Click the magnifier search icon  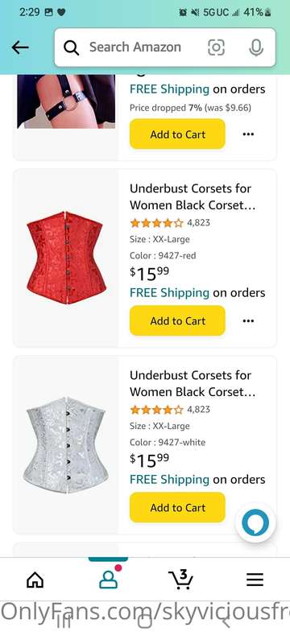(72, 47)
